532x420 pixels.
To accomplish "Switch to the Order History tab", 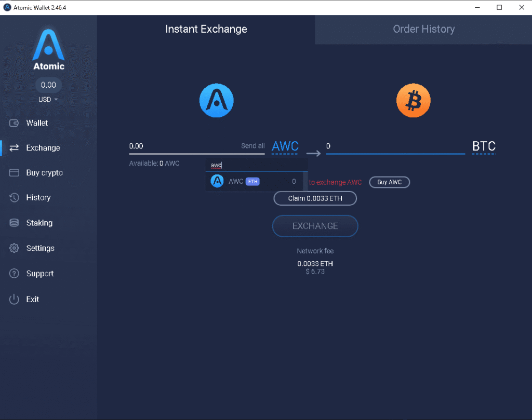I will tap(423, 29).
